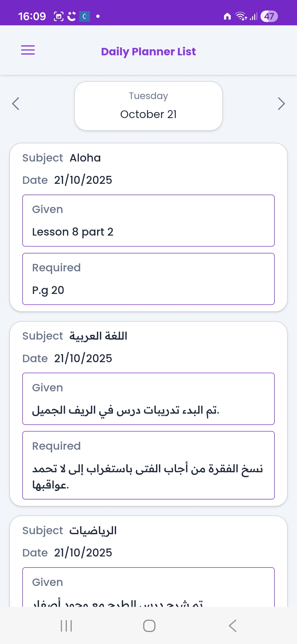Open the hamburger navigation menu

(x=28, y=50)
